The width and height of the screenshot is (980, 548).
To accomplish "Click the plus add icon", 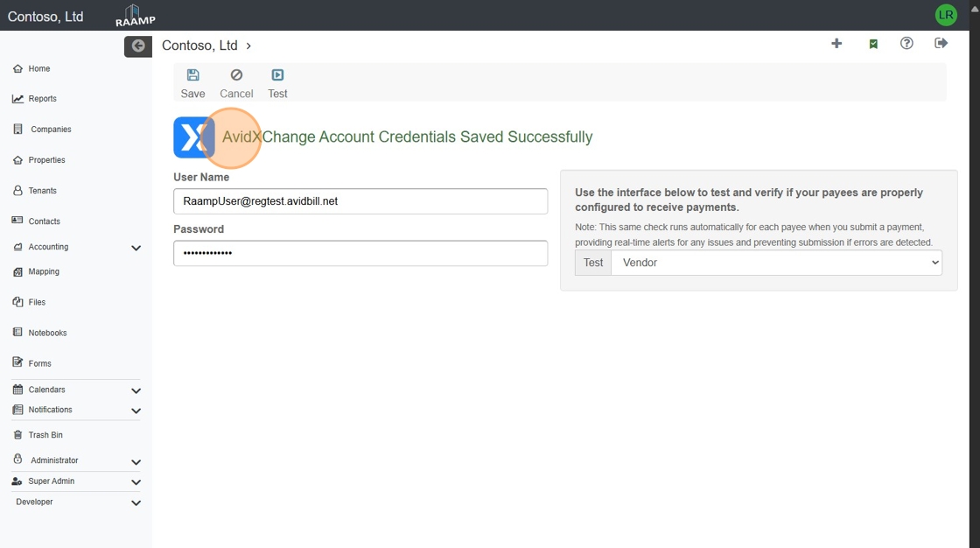I will coord(836,44).
